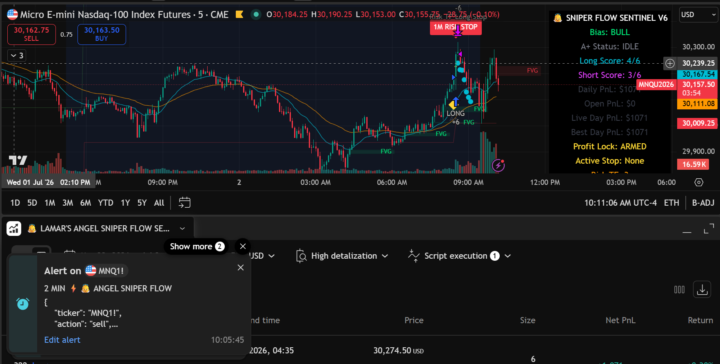This screenshot has width=720, height=364.
Task: Click the yellow flag icon beside CME
Action: pos(239,14)
